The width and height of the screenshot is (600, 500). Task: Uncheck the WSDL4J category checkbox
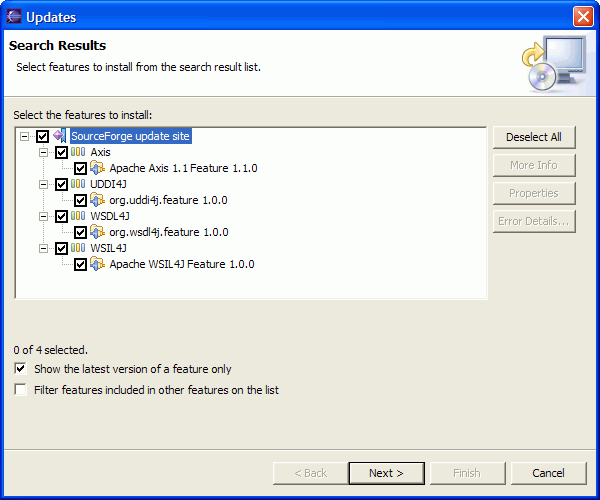61,216
